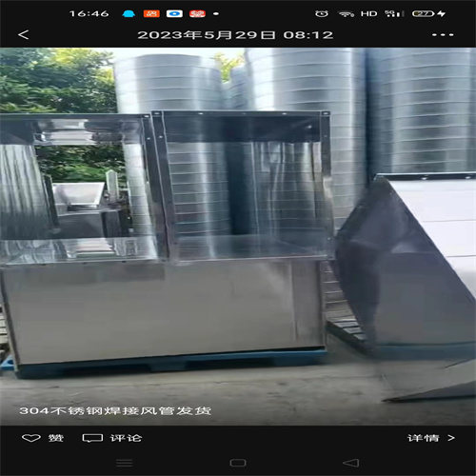
Task: Tap the battery charging indicator
Action: (428, 13)
